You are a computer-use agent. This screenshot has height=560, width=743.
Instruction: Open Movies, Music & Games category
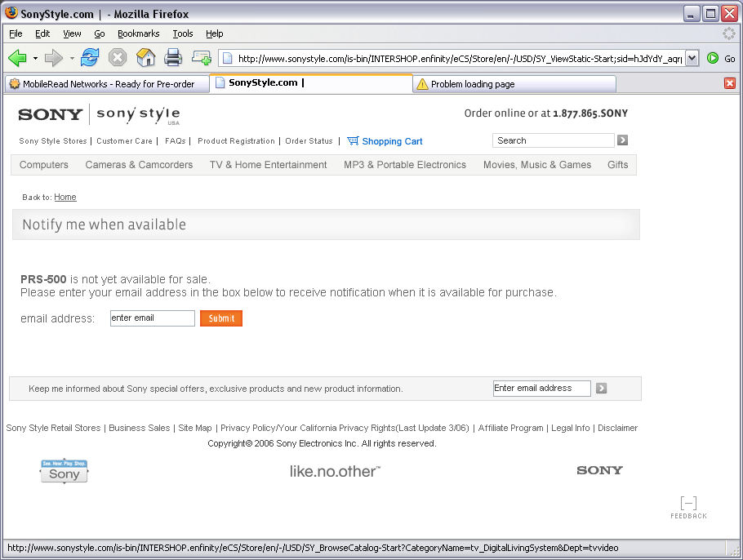pos(537,165)
